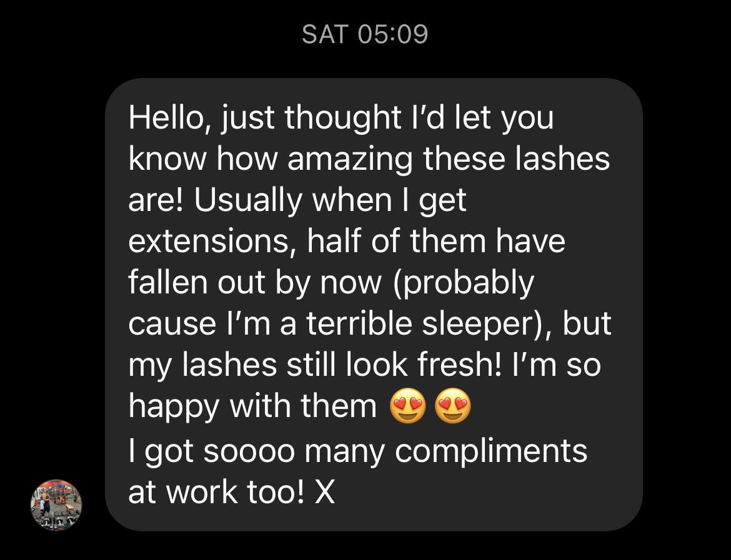731x560 pixels.
Task: Tap the SAT 05:09 timestamp
Action: tap(365, 34)
